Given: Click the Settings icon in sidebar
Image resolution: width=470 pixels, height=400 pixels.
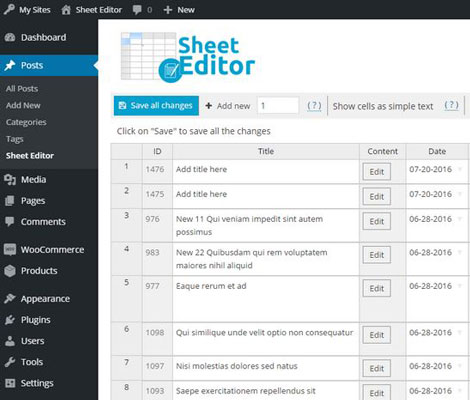Looking at the screenshot, I should click(10, 383).
